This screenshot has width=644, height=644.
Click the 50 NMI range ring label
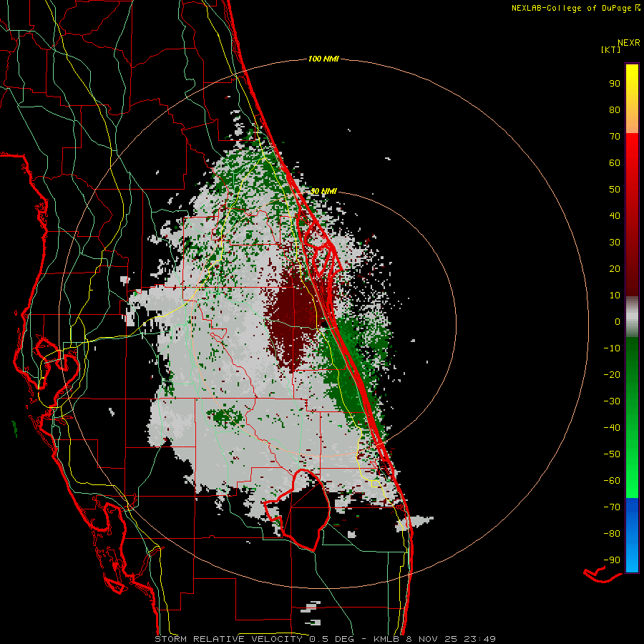tap(323, 191)
